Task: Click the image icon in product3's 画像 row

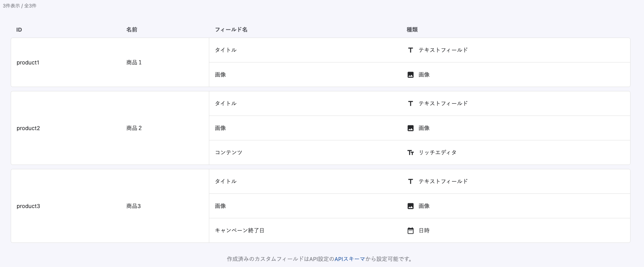Action: [x=410, y=206]
